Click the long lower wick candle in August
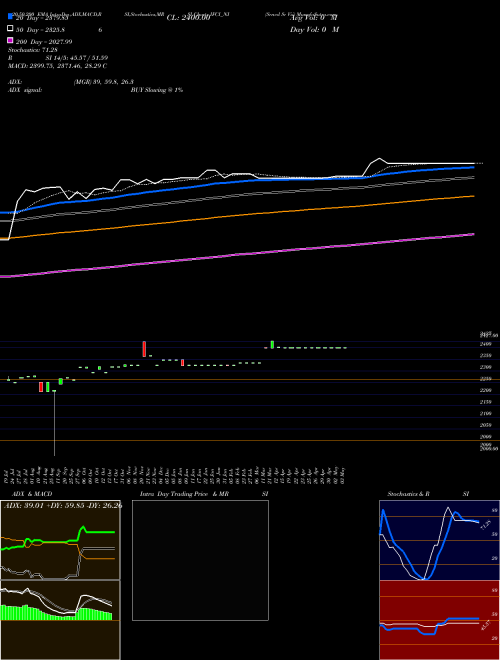The image size is (500, 660). tap(54, 423)
